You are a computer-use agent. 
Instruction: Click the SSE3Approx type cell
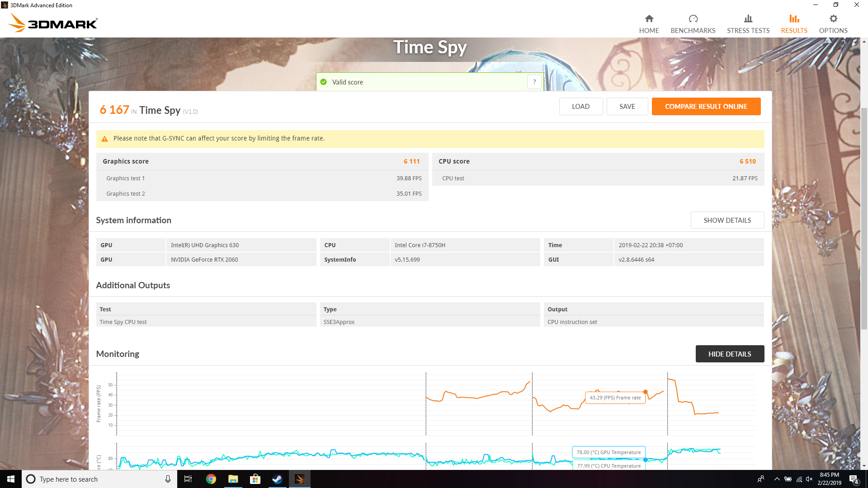(x=430, y=322)
